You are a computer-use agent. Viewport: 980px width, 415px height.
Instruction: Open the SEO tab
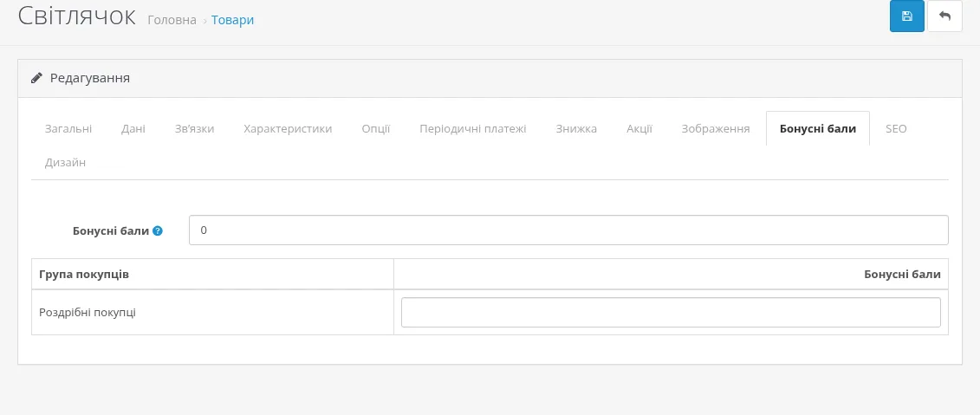click(x=896, y=129)
